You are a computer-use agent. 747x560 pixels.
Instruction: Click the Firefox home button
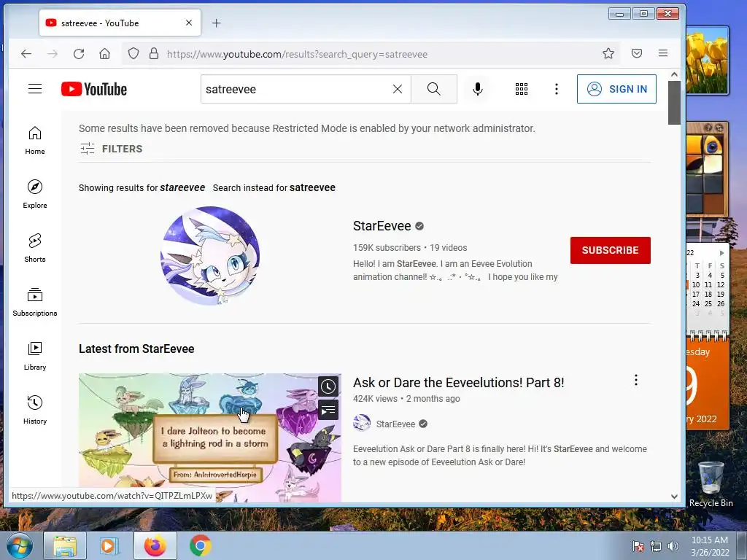click(x=105, y=54)
